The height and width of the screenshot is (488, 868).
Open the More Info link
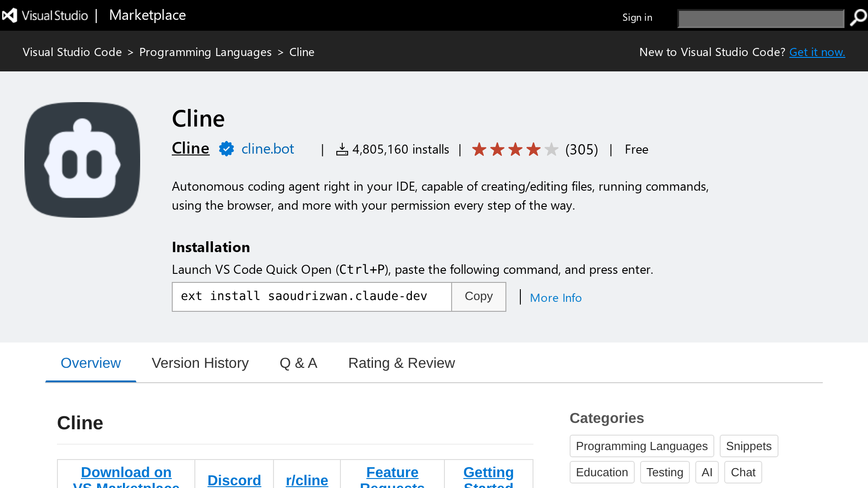tap(556, 298)
